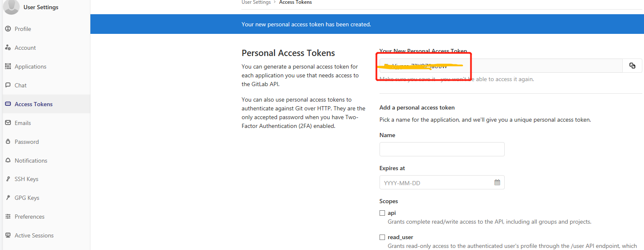Open the Chat settings

(x=21, y=85)
